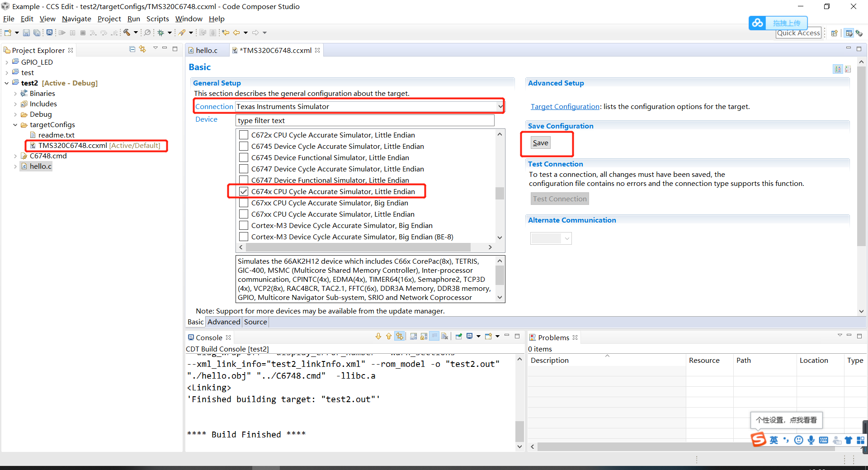
Task: Collapse the targetConfigs folder
Action: point(15,125)
